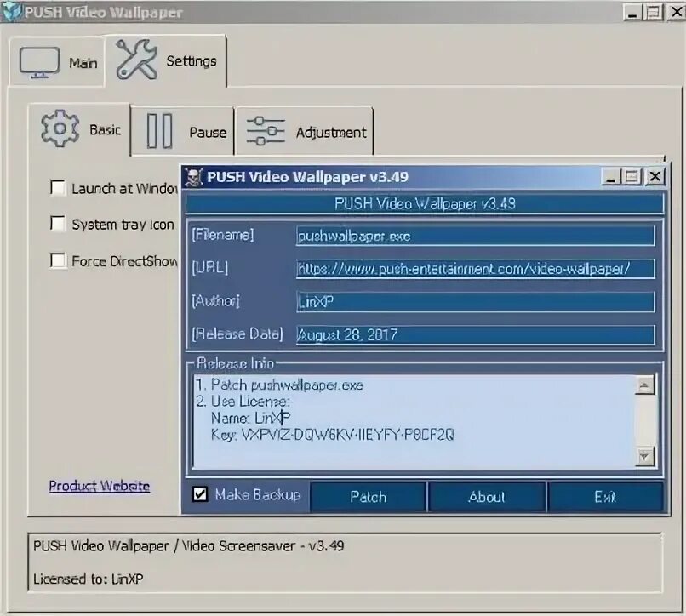Viewport: 686px width, 616px height.
Task: Check the Force DirectShow option
Action: coord(58,260)
